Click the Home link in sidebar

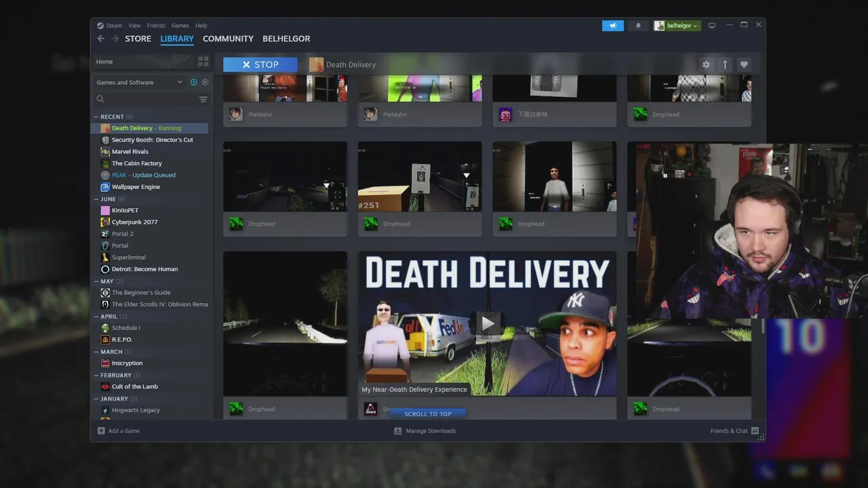tap(104, 62)
